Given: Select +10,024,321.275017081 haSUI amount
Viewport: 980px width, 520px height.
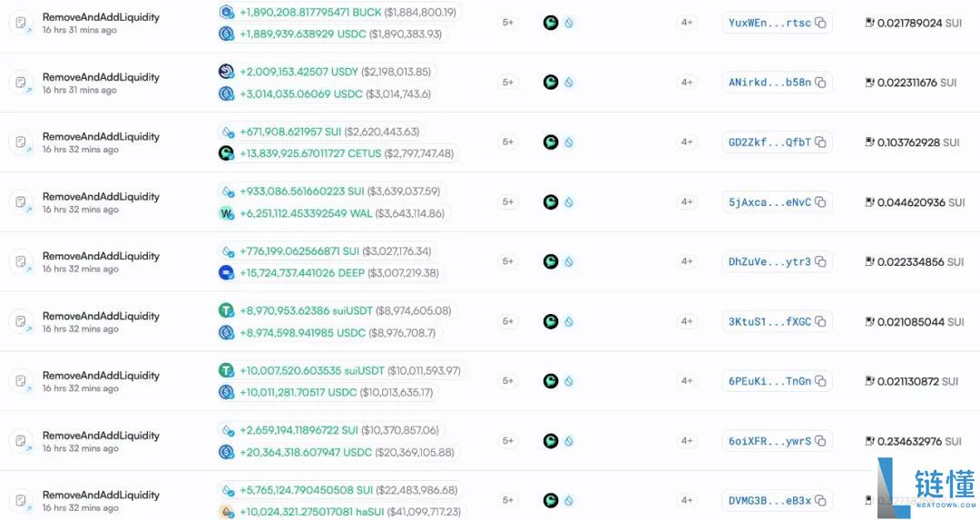Looking at the screenshot, I should click(x=312, y=512).
